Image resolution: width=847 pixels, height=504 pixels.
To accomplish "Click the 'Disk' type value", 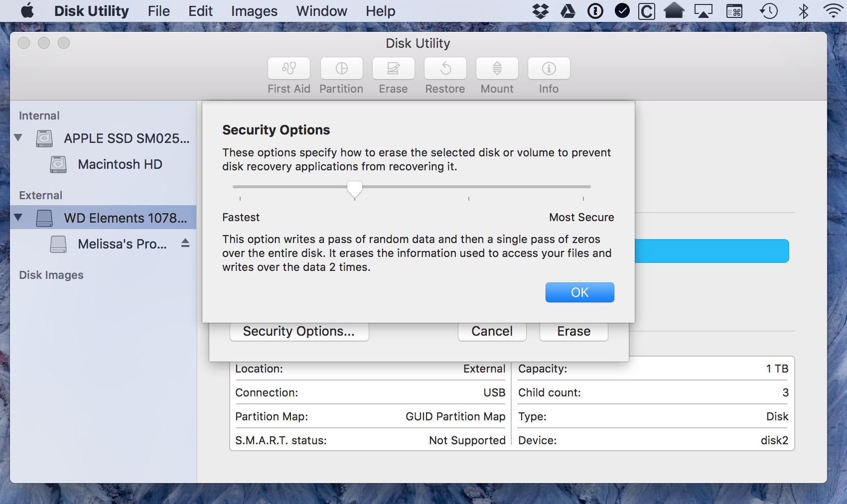I will pos(777,416).
